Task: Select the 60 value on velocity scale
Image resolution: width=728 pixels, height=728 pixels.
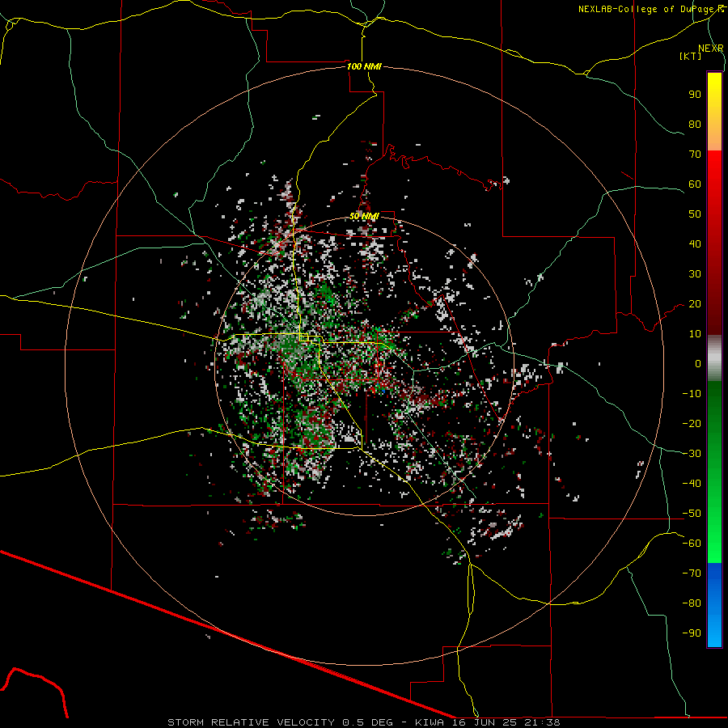Action: pyautogui.click(x=695, y=184)
